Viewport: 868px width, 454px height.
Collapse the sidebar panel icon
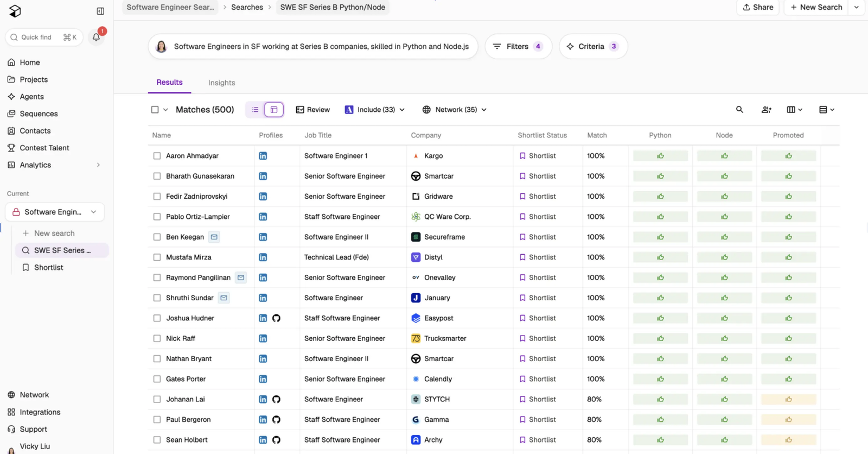click(x=100, y=11)
